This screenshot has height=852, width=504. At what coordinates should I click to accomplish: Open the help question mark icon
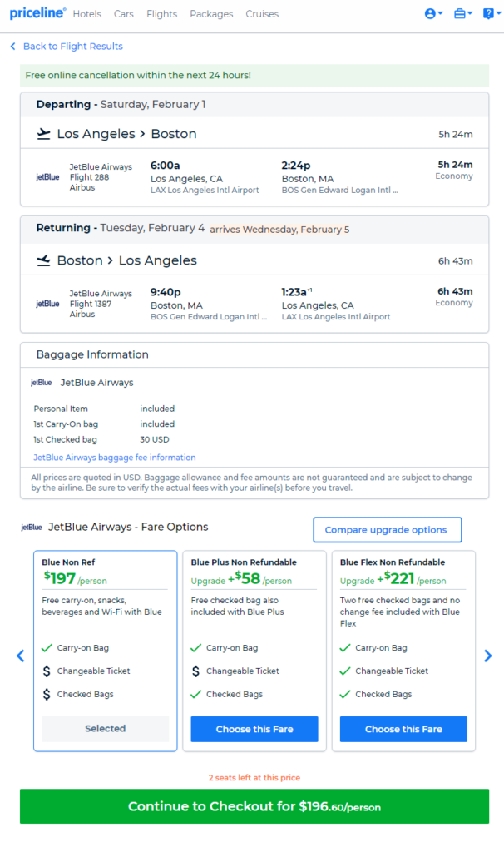tap(492, 13)
